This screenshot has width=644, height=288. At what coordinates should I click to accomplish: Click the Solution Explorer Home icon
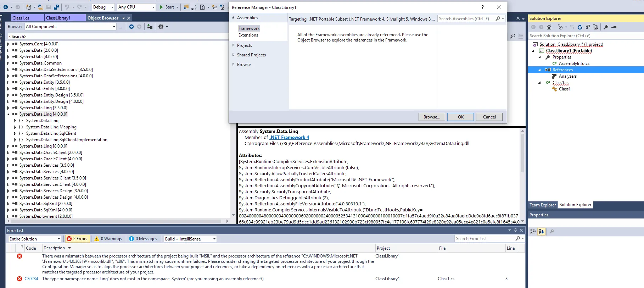[x=549, y=27]
